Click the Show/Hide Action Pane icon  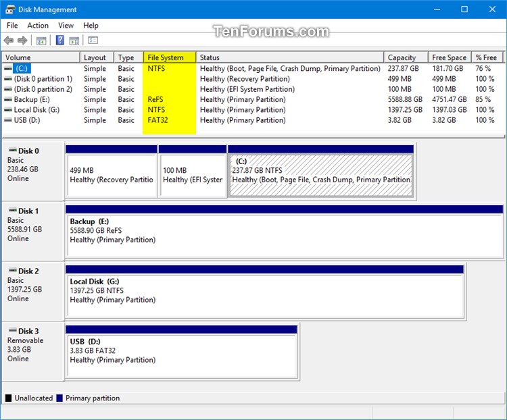[74, 41]
